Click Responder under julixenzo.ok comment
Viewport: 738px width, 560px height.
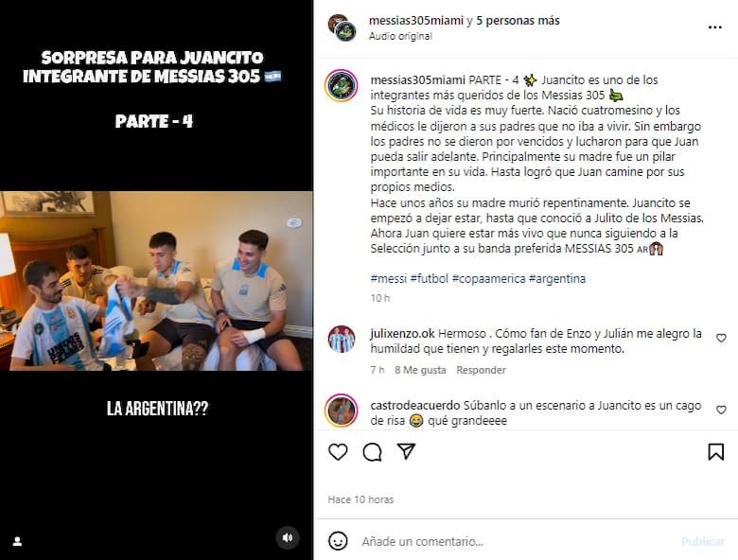[x=481, y=370]
